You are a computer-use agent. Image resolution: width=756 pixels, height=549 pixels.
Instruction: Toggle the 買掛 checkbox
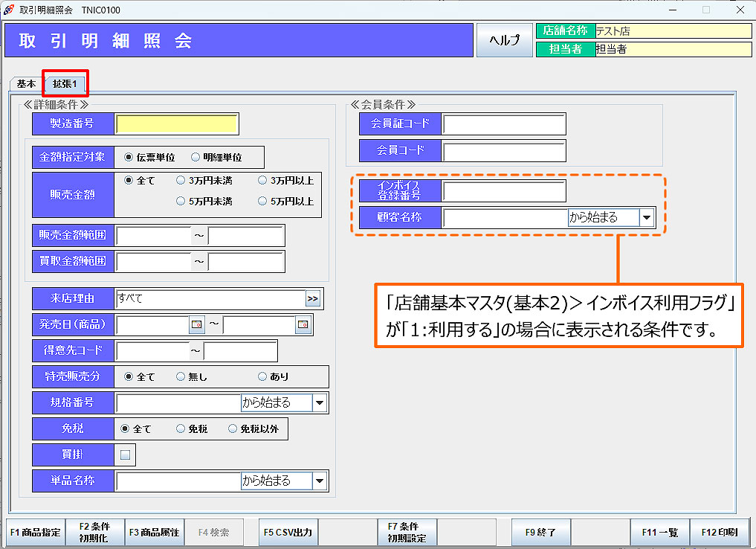point(125,455)
